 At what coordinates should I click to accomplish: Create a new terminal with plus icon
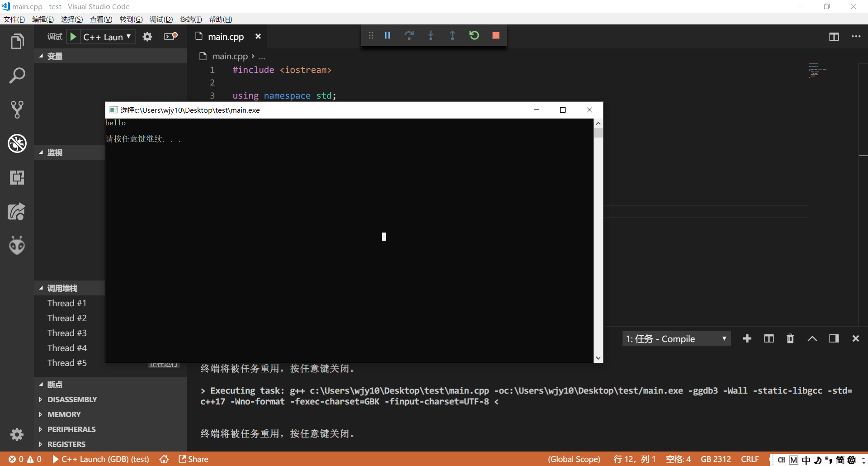(x=747, y=339)
